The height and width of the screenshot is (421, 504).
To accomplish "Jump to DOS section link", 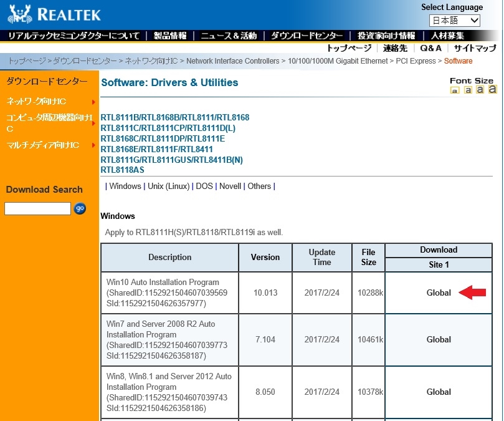I will point(204,186).
